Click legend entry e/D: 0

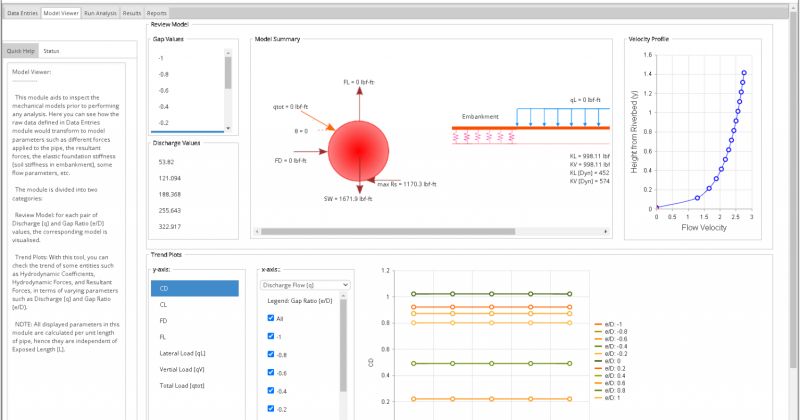(x=608, y=361)
